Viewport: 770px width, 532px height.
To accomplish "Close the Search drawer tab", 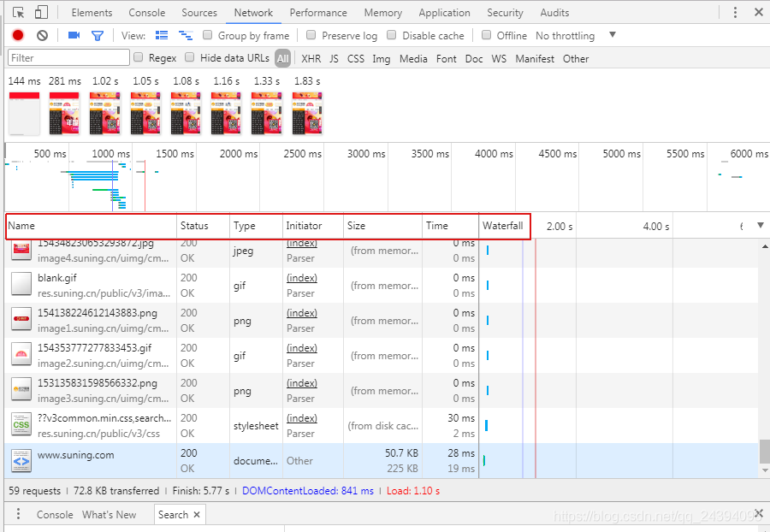I will 197,514.
